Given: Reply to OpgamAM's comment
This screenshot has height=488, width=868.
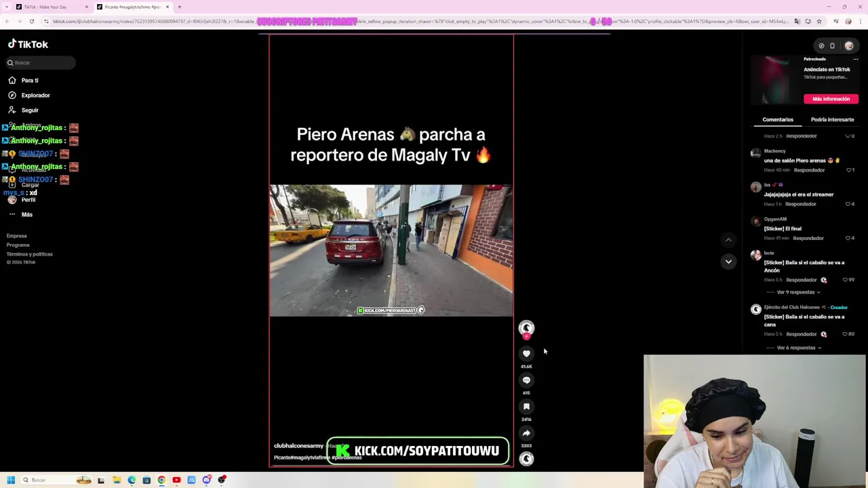Looking at the screenshot, I should 808,238.
